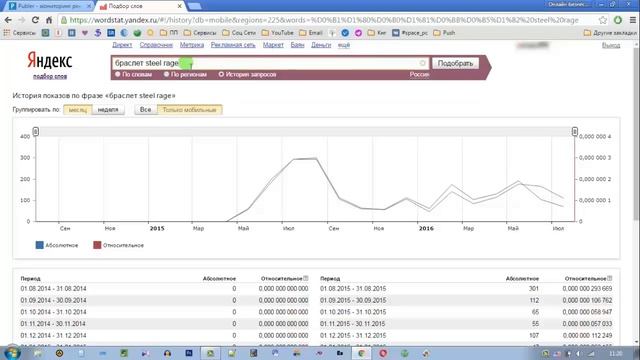
Task: Open the #space_pc bookmark
Action: 410,33
